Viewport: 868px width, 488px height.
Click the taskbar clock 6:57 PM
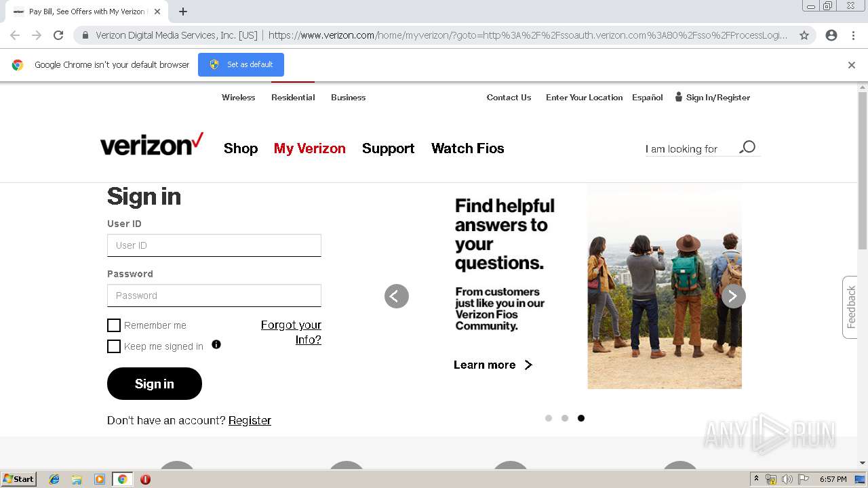(x=833, y=479)
